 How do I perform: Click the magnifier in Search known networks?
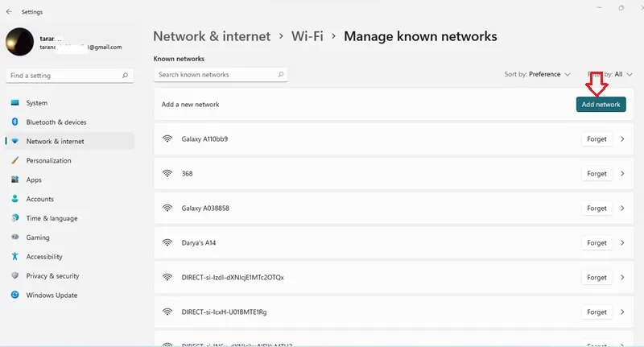pos(281,74)
